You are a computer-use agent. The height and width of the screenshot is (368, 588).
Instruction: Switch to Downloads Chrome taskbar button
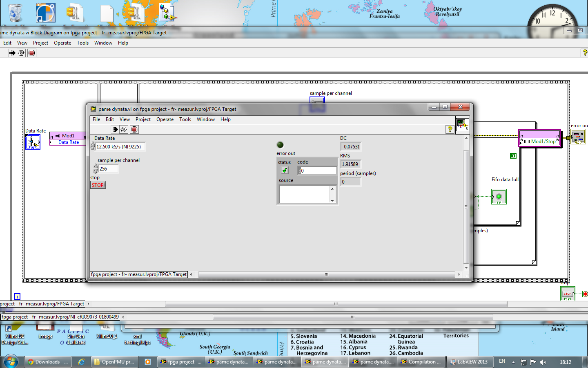tap(48, 362)
